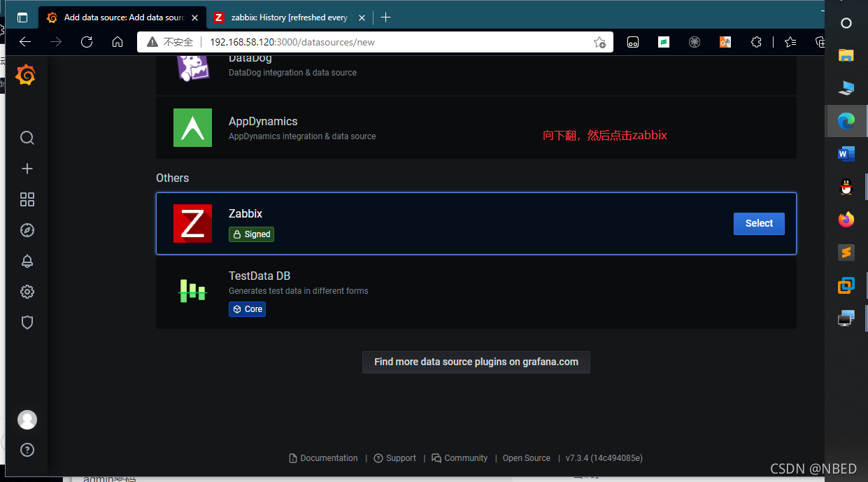This screenshot has height=482, width=868.
Task: Open the Server Admin shield icon
Action: (27, 322)
